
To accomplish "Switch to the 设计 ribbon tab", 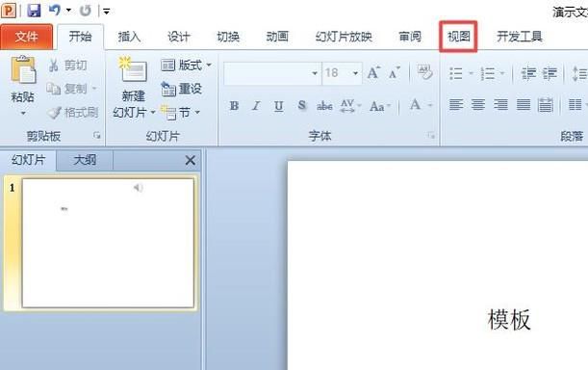I will click(178, 37).
